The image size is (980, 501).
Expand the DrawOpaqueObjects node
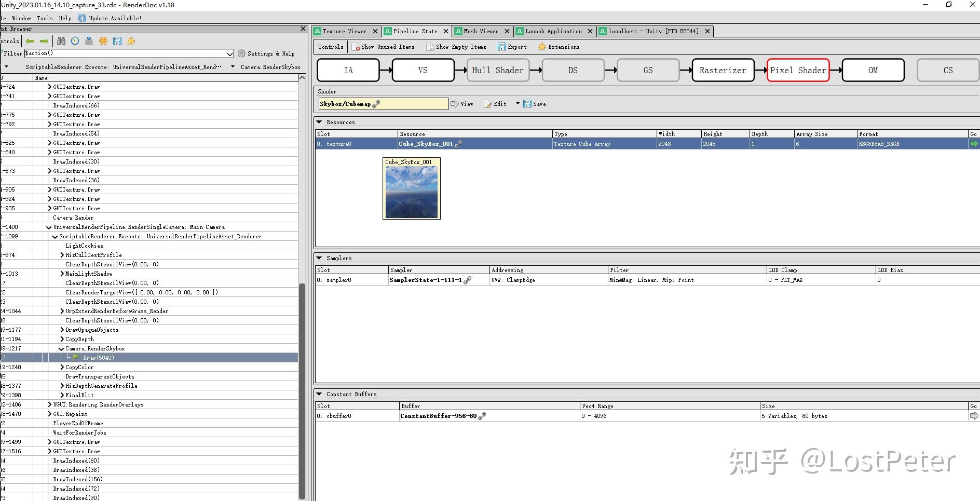point(62,330)
